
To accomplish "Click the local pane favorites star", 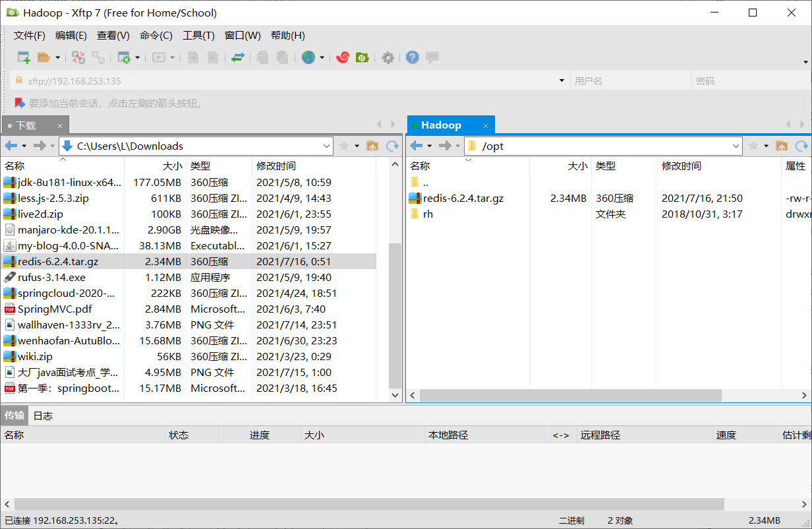I will pos(343,146).
